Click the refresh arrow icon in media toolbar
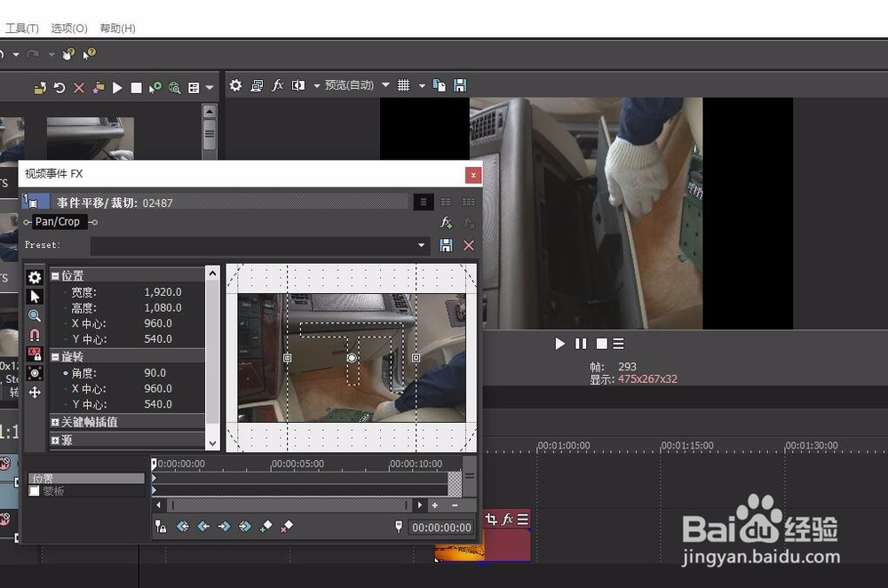Screen dimensions: 888x588 point(59,88)
